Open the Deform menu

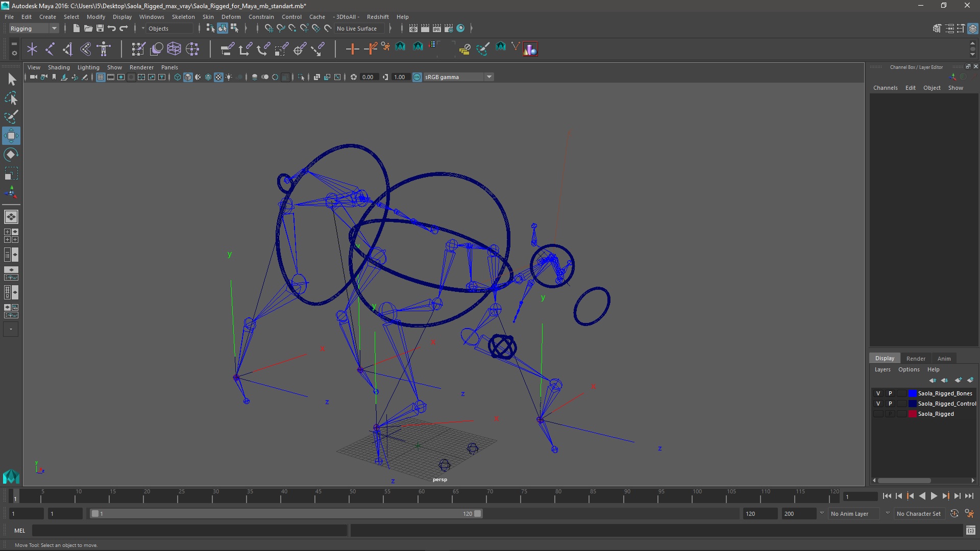(x=231, y=16)
